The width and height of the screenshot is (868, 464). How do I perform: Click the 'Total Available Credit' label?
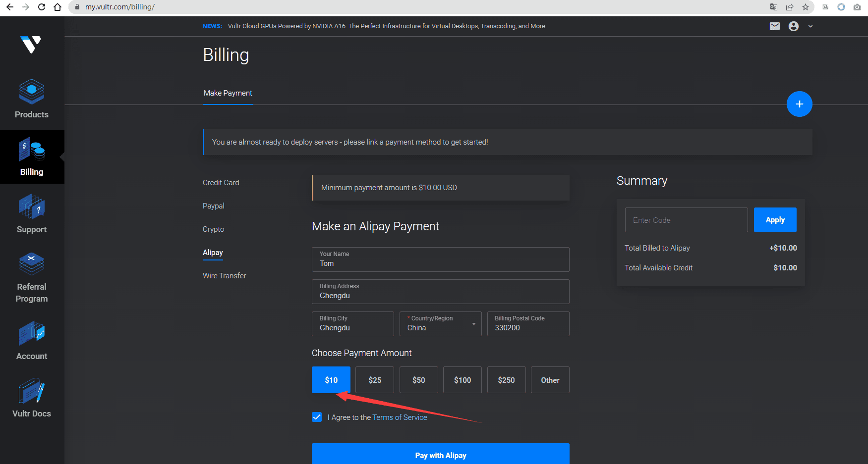tap(658, 268)
